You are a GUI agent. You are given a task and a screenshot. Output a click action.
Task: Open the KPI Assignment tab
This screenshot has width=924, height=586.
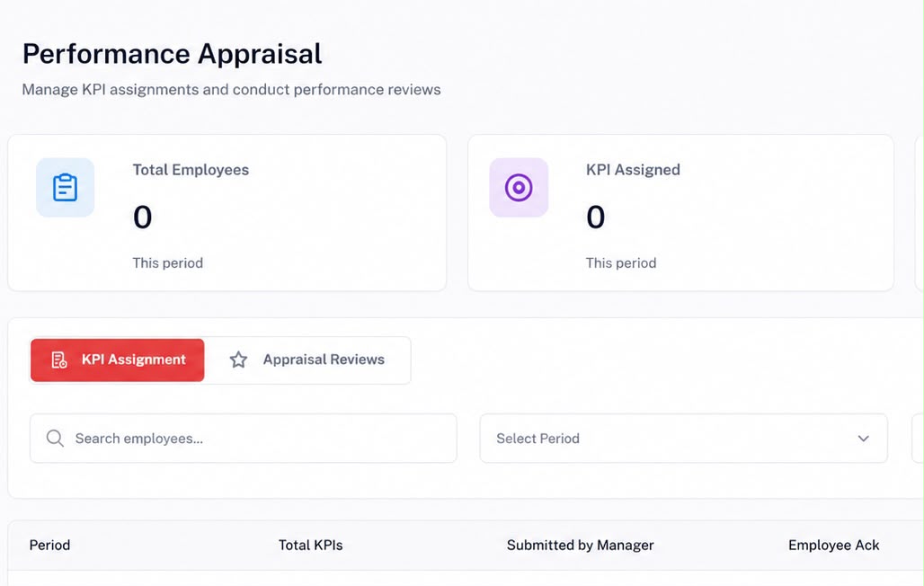117,360
